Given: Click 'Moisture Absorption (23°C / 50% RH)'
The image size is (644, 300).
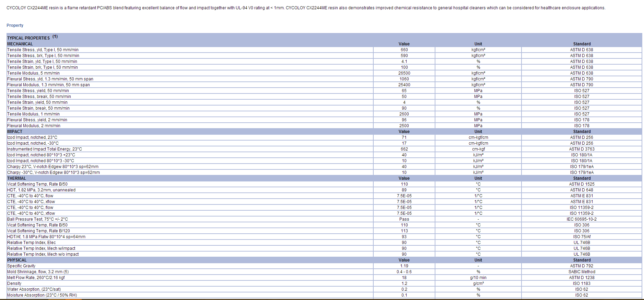Looking at the screenshot, I should coord(42,295).
